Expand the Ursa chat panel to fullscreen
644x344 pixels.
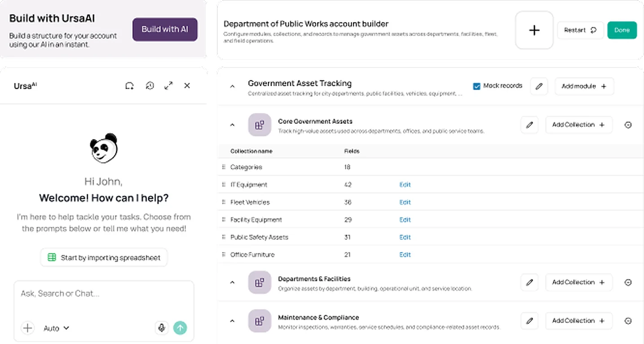coord(169,86)
